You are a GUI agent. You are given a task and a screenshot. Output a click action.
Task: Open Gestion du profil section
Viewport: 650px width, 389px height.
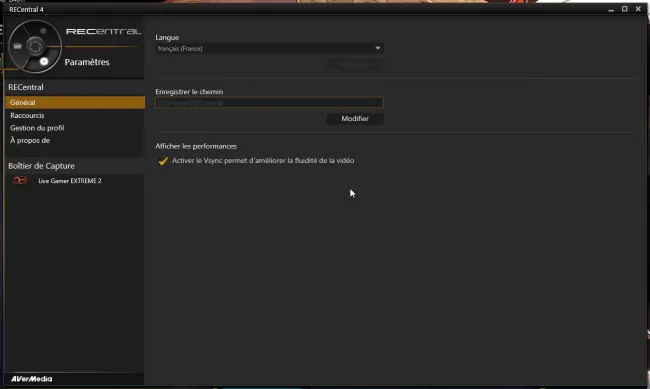(x=37, y=128)
